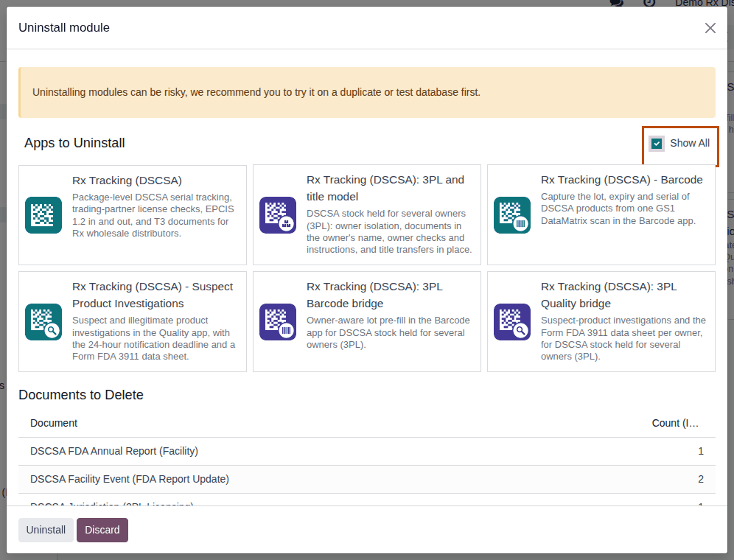
Task: Click the Capture the lot, expiry description
Action: (618, 209)
